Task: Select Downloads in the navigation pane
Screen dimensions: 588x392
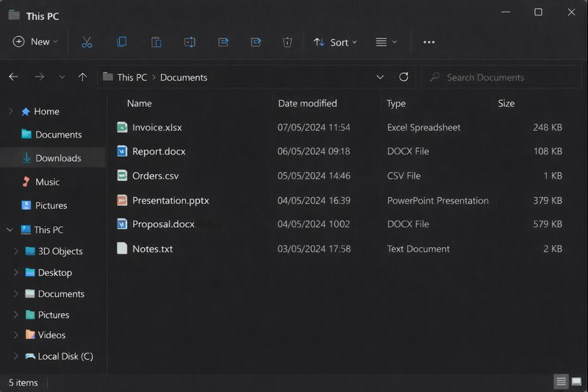Action: tap(58, 158)
